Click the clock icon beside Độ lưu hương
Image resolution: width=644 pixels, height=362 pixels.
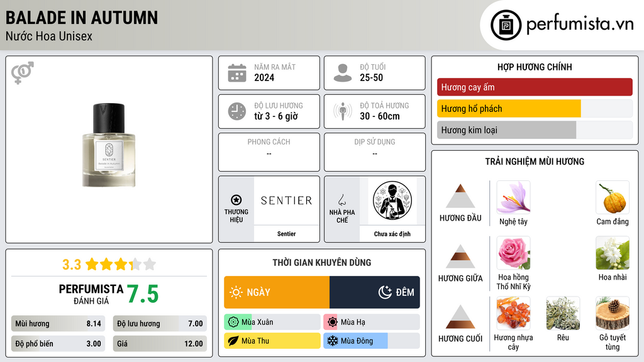[x=237, y=111]
